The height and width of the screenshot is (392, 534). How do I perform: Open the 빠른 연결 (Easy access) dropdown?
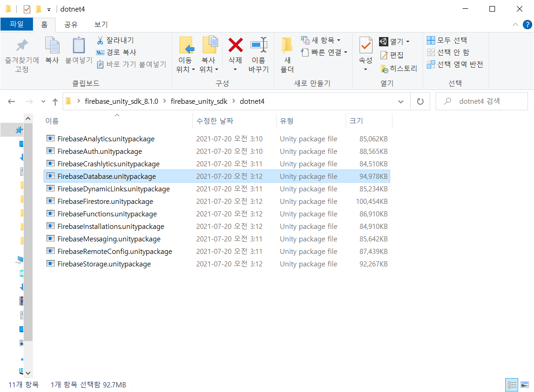[x=324, y=52]
